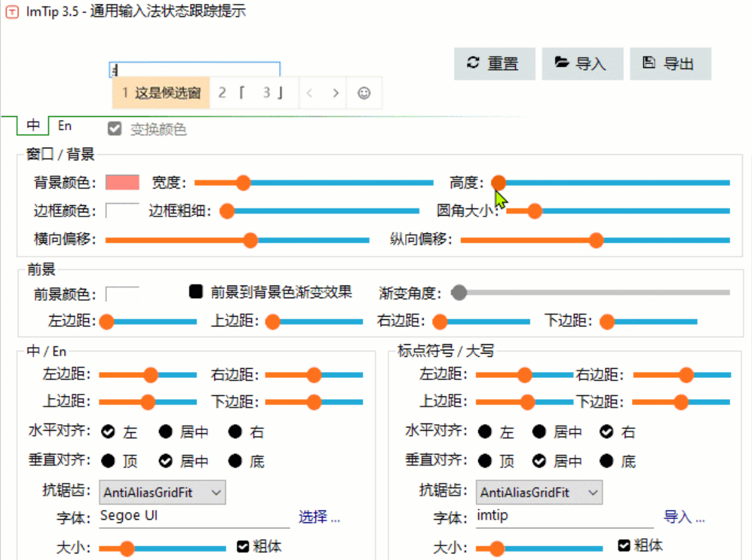Enable 前景到背景色渐变效果 checkbox
The image size is (752, 560).
196,292
